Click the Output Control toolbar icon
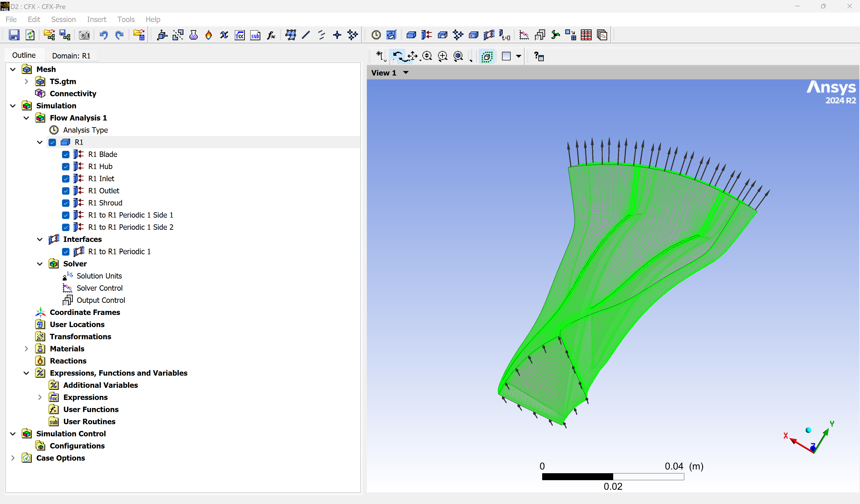Image resolution: width=860 pixels, height=504 pixels. 540,35
